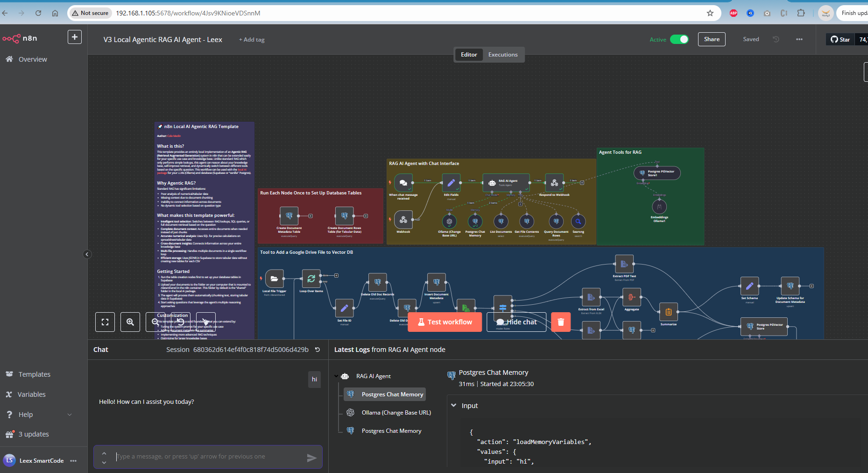This screenshot has width=868, height=473.
Task: Select the Postgres PGVector Store1 node
Action: (x=657, y=173)
